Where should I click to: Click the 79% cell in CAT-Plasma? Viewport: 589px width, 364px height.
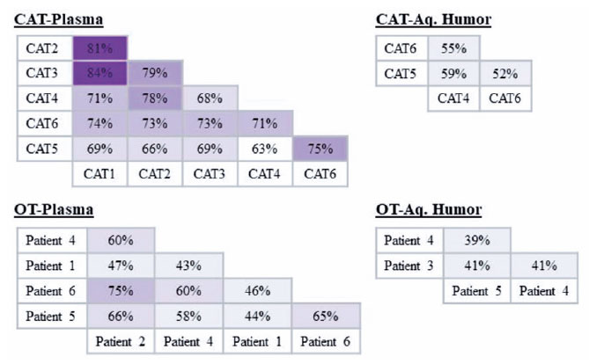[155, 72]
